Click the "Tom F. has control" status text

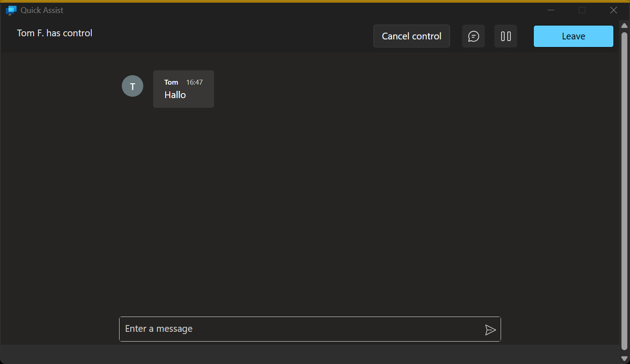[55, 33]
